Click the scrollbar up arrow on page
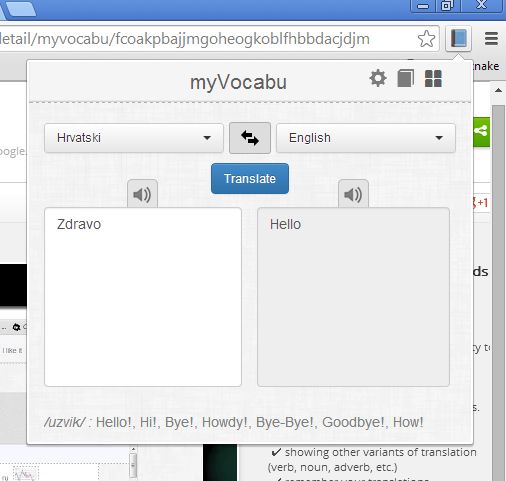Image resolution: width=506 pixels, height=481 pixels. (499, 90)
